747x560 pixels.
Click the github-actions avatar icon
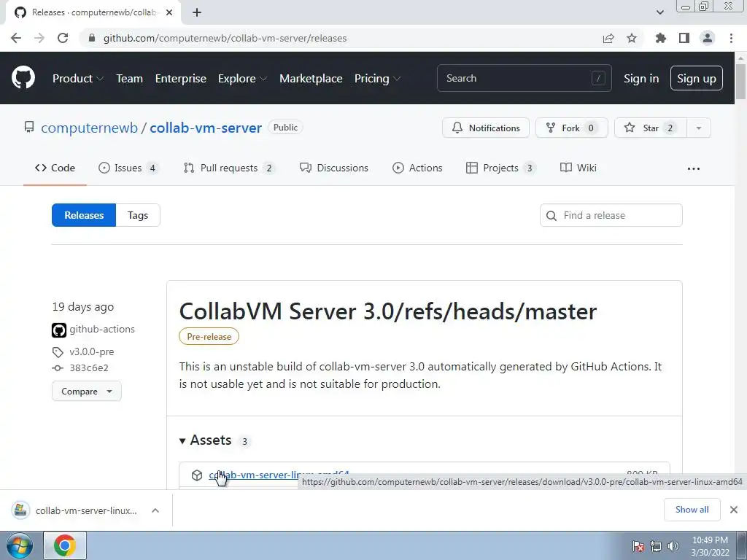pos(59,330)
